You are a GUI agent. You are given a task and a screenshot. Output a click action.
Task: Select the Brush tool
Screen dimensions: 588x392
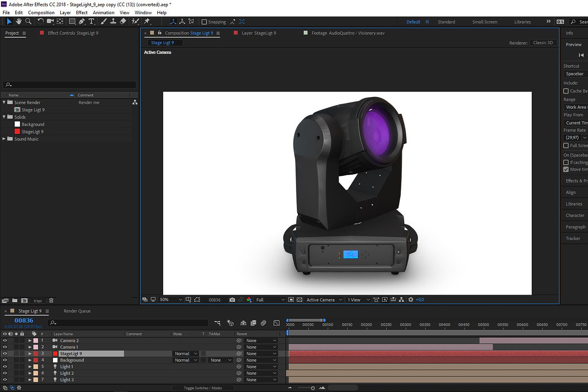(104, 22)
